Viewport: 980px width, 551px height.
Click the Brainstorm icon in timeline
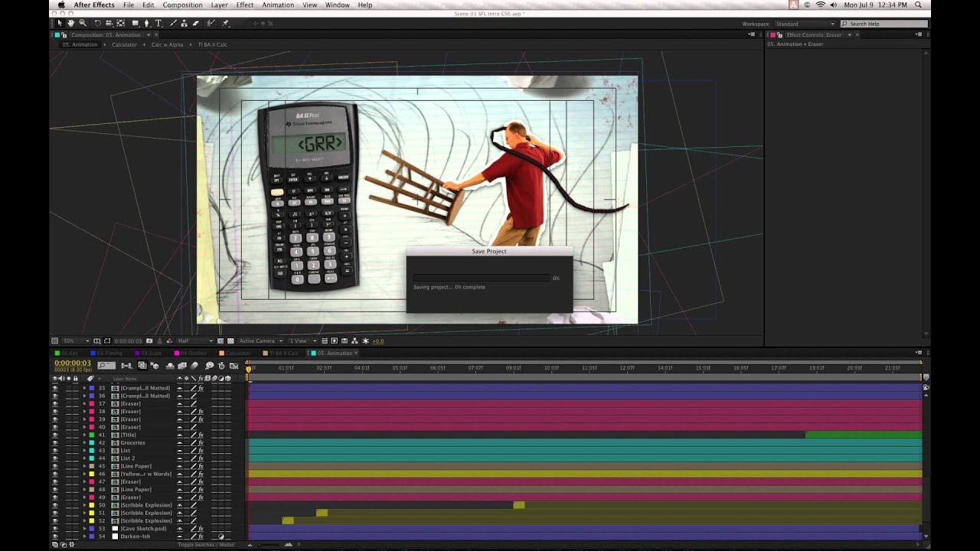tap(210, 366)
